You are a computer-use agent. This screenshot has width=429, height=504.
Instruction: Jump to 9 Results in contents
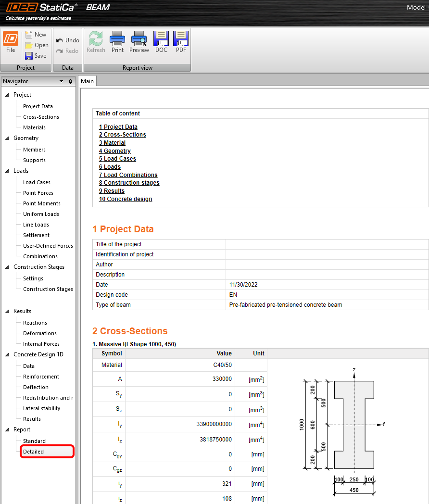pos(112,191)
